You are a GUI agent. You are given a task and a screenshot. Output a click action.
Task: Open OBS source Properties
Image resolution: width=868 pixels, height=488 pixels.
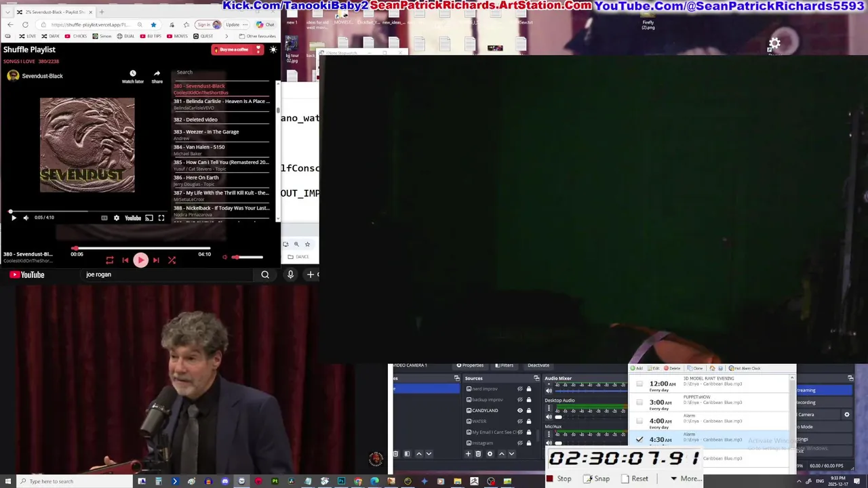pyautogui.click(x=470, y=365)
